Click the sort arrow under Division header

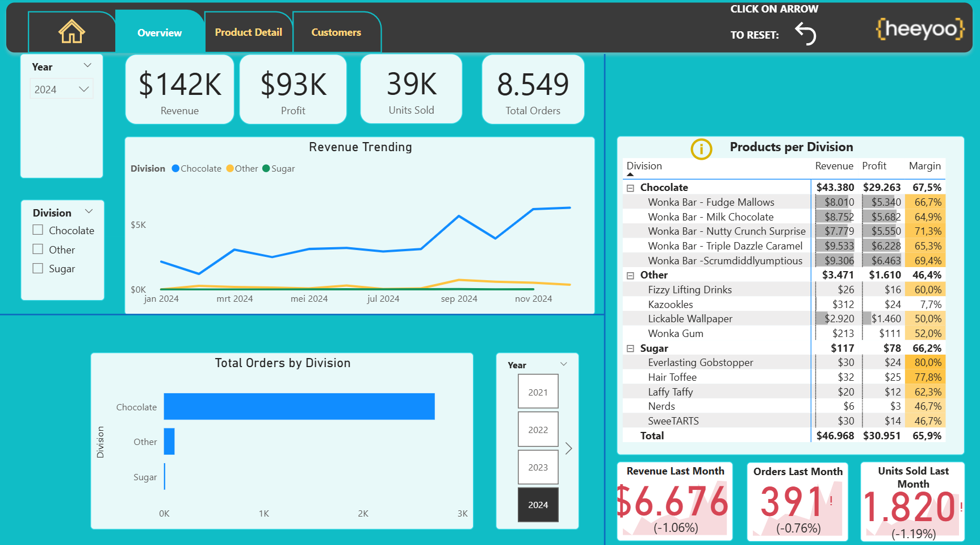[630, 174]
